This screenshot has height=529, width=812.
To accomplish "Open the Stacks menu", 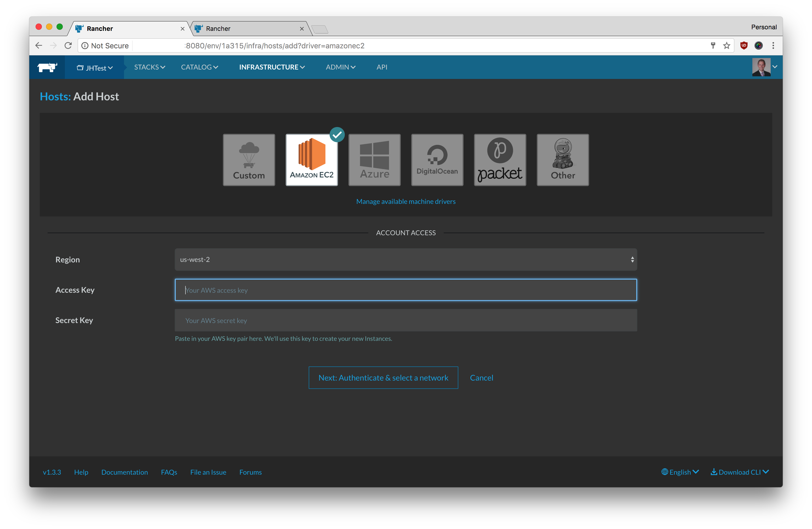I will click(x=149, y=67).
